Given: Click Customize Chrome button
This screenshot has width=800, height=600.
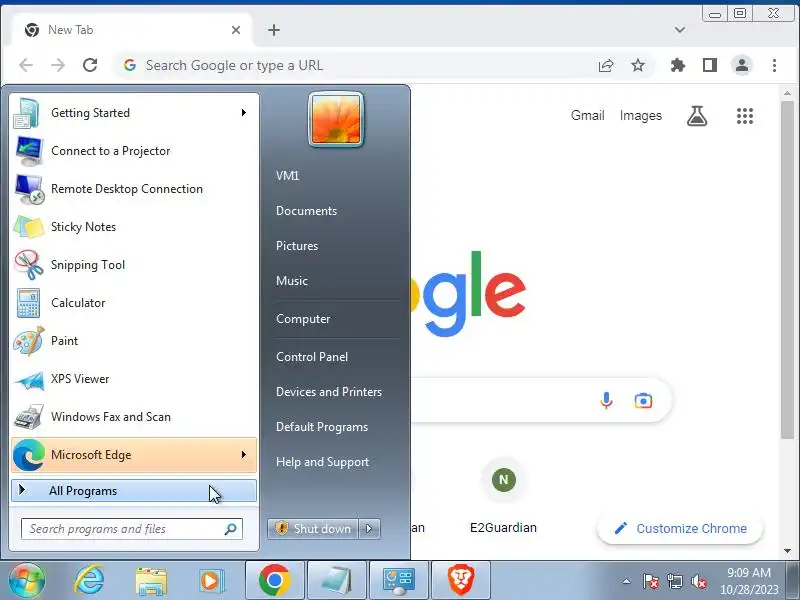Looking at the screenshot, I should tap(680, 529).
